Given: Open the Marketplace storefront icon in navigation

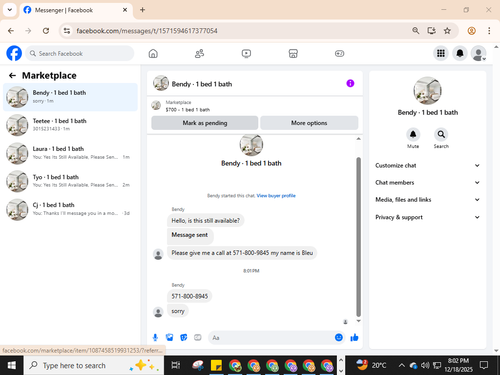Looking at the screenshot, I should click(293, 53).
